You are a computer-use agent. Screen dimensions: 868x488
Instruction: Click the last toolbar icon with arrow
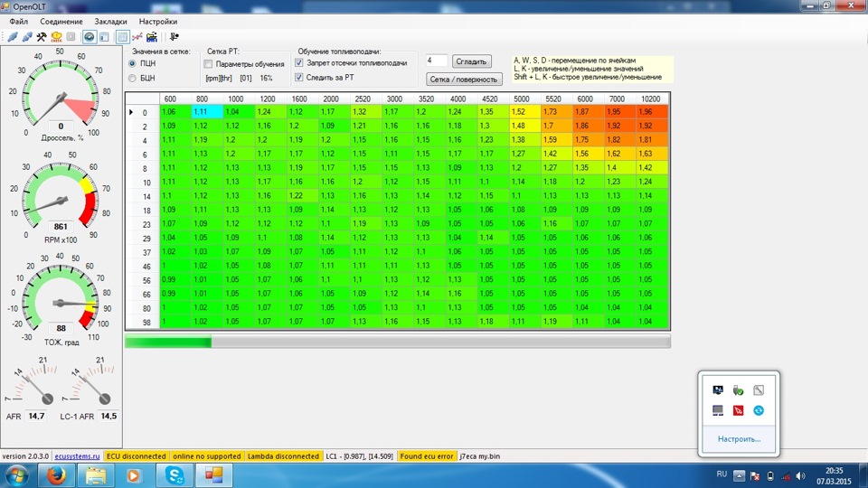coord(174,37)
